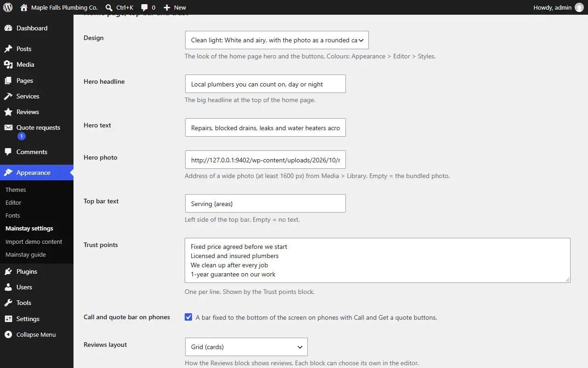Click into the Hero headline field
Image resolution: width=588 pixels, height=368 pixels.
pos(265,84)
